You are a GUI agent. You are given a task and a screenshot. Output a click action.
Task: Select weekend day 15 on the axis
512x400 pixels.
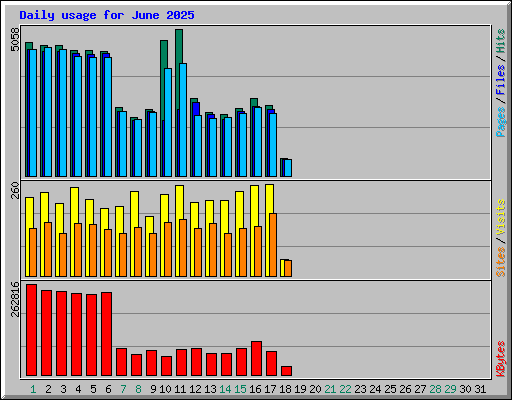[240, 389]
